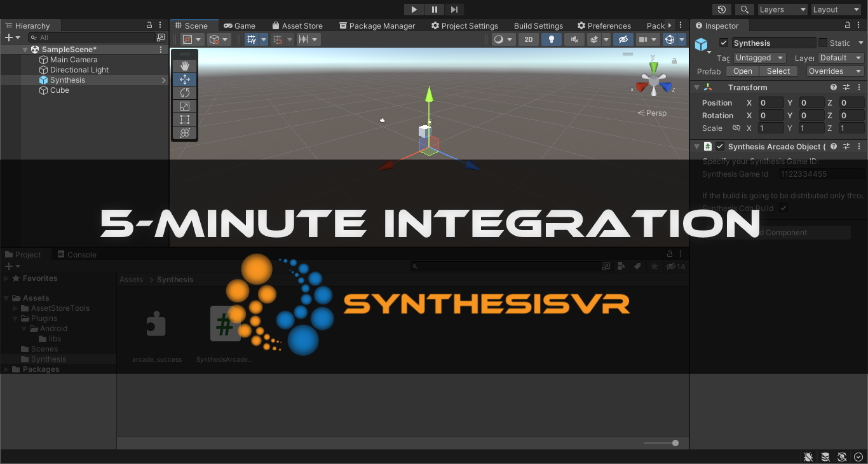Open the SampleScene row options menu

(x=161, y=50)
